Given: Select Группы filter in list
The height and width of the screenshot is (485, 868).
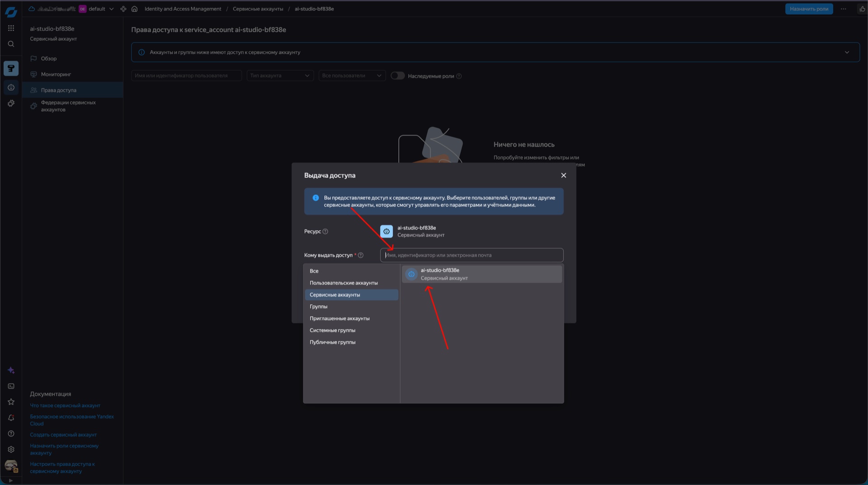Looking at the screenshot, I should point(318,307).
